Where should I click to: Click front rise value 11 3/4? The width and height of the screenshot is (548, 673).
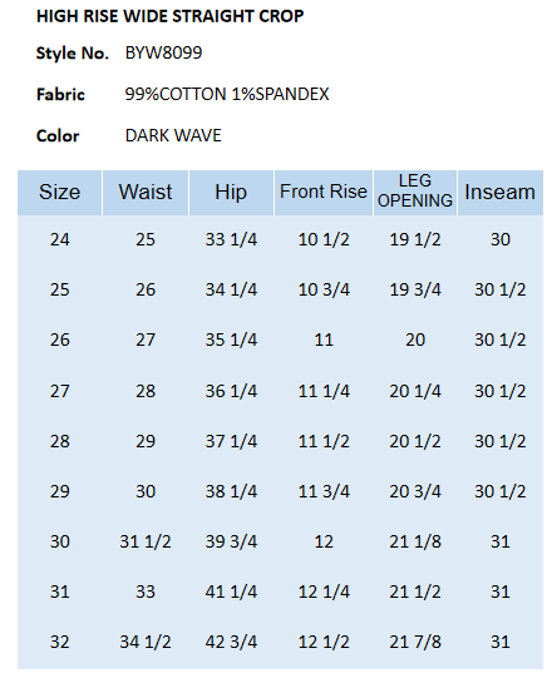324,491
